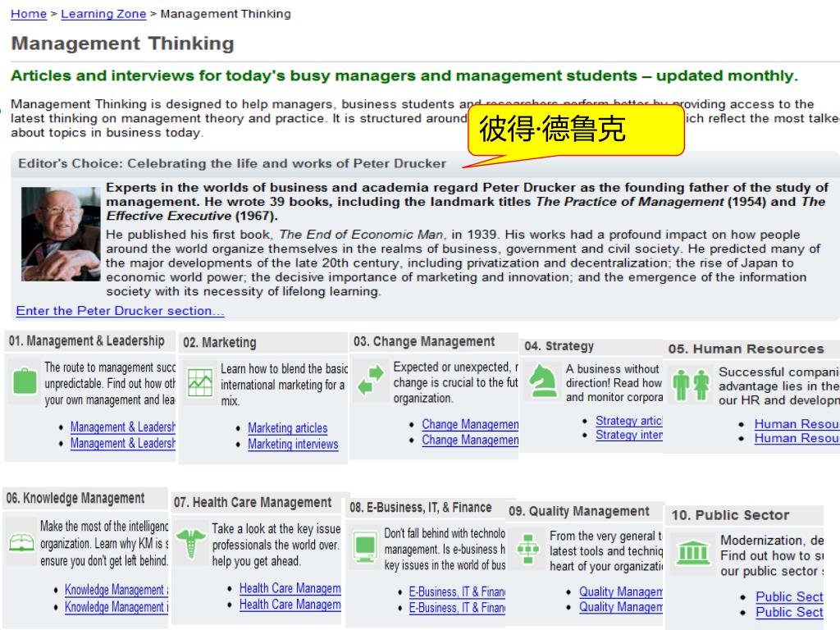Open Strategy articles link
Screen dimensions: 840x630
629,421
